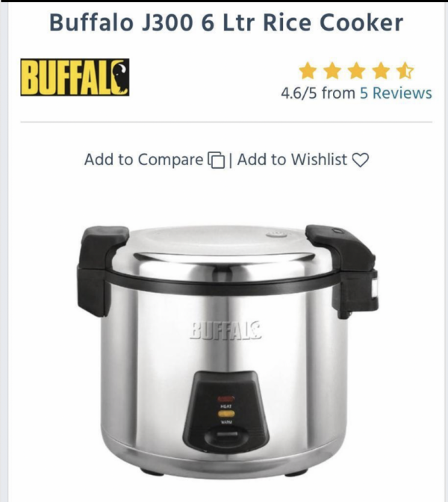Screen dimensions: 448x502
Task: Click the Buffalo brand logo
Action: point(75,77)
